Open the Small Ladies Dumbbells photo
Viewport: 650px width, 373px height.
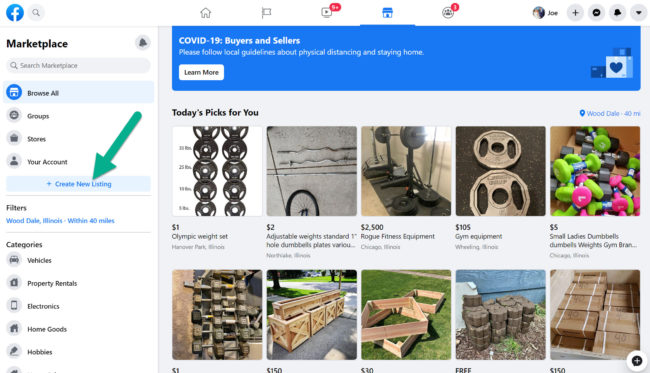(595, 171)
